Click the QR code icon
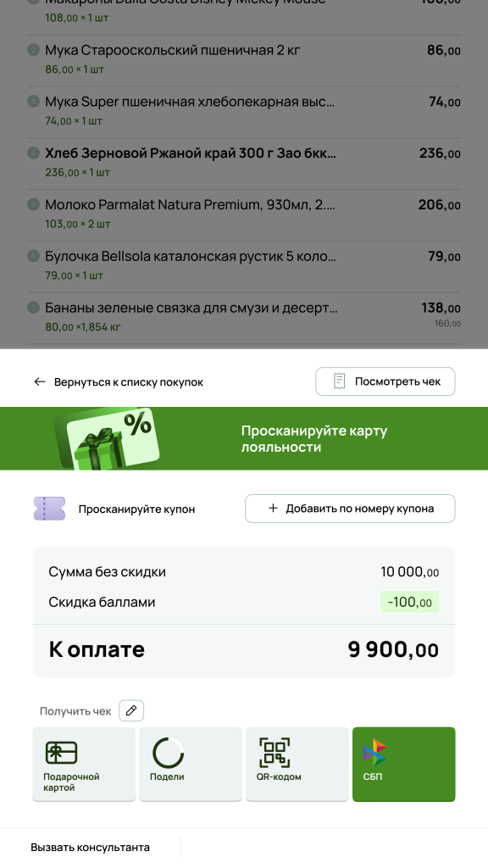This screenshot has height=868, width=488. 274,753
